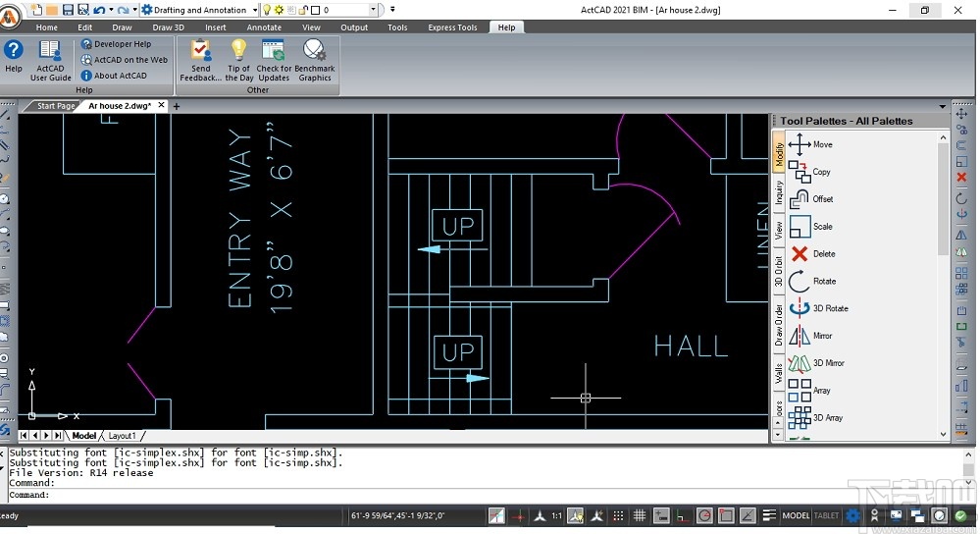980x534 pixels.
Task: Click the Undo arrow icon
Action: (x=99, y=10)
